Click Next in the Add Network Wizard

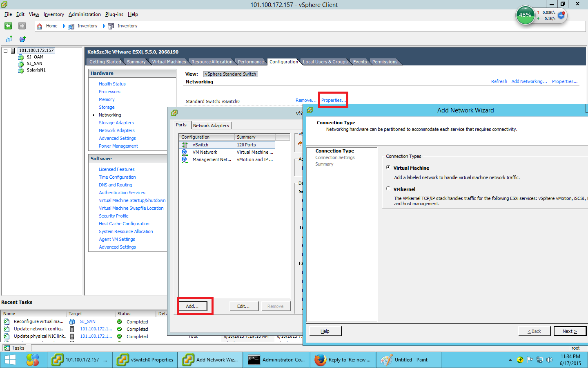(x=570, y=331)
